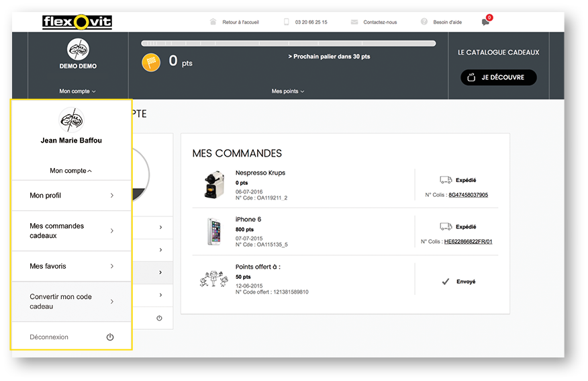Screen dimensions: 588x381
Task: Open Mes commandes cadeaux menu entry
Action: click(x=72, y=231)
